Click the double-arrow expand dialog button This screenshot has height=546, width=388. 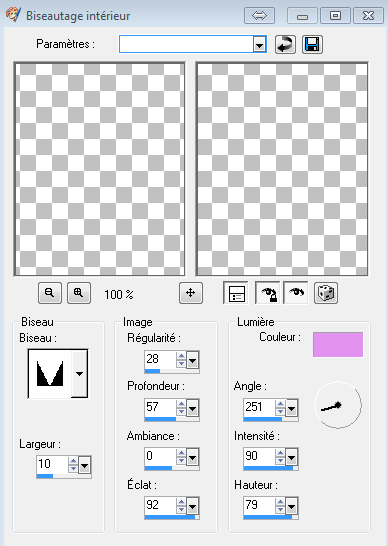pyautogui.click(x=259, y=16)
